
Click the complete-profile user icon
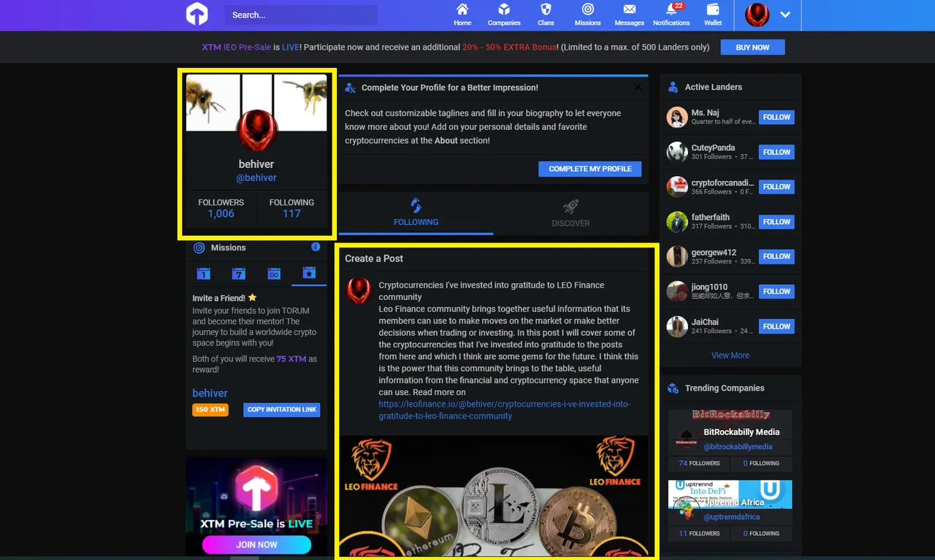pos(350,88)
